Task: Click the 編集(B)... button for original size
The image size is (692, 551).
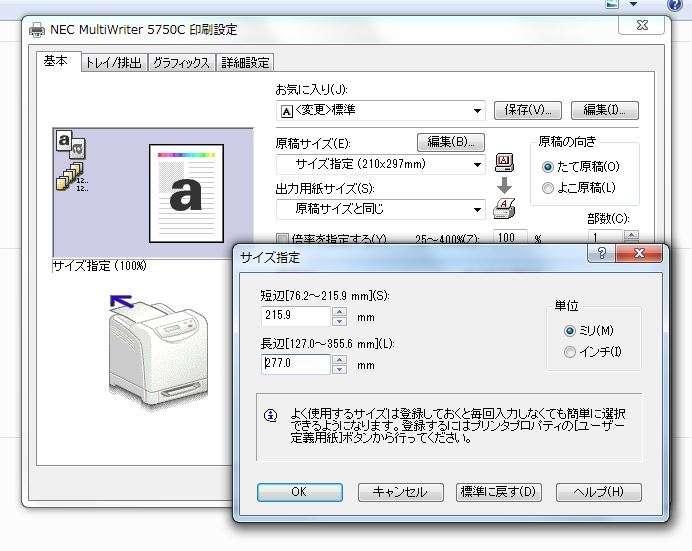Action: pyautogui.click(x=451, y=142)
